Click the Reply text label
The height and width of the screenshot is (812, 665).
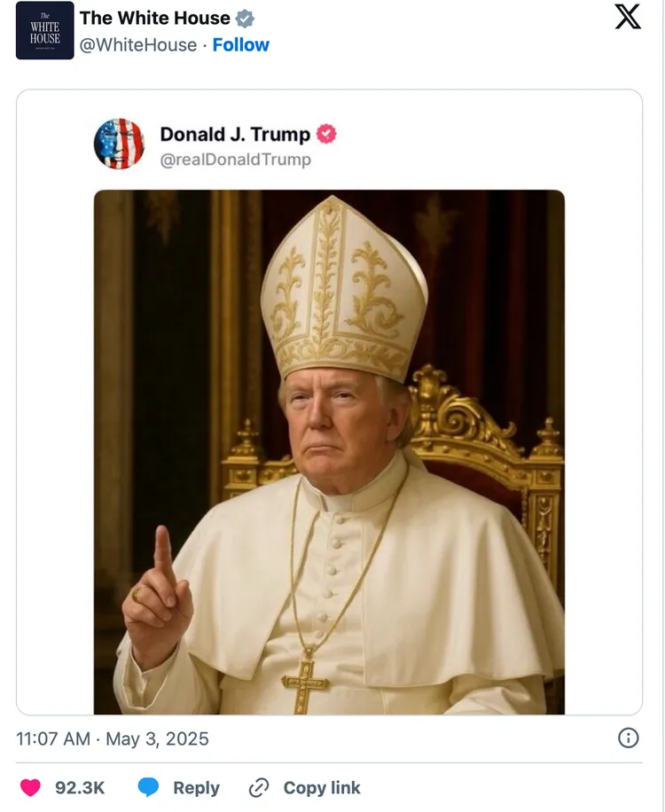coord(196,788)
